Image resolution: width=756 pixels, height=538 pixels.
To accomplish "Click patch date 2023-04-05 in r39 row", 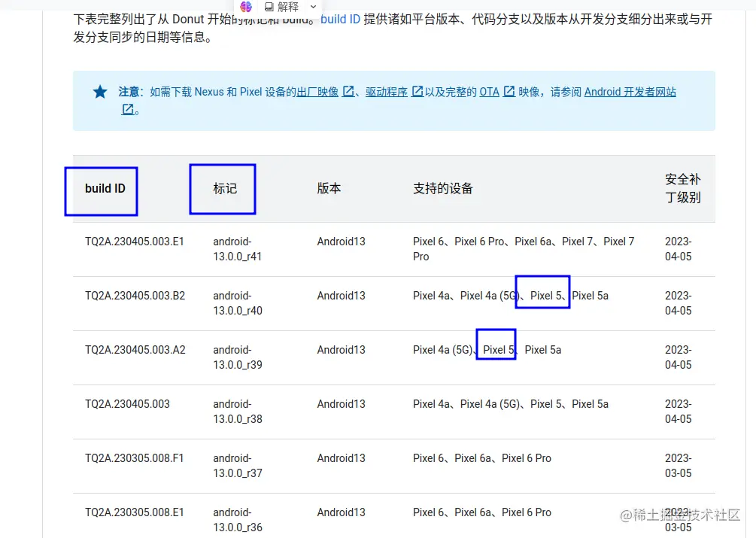I will click(678, 357).
